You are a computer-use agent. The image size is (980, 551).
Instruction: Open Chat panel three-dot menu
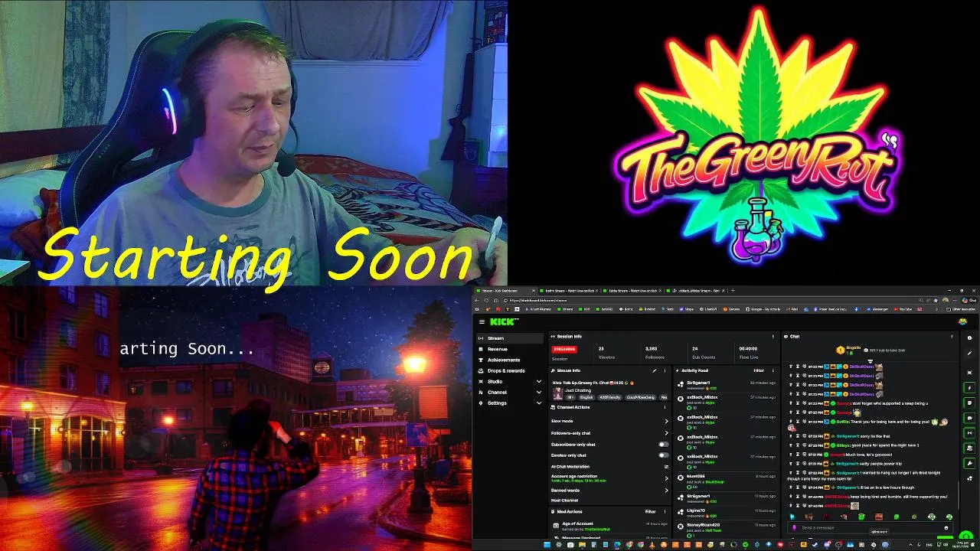tap(952, 337)
